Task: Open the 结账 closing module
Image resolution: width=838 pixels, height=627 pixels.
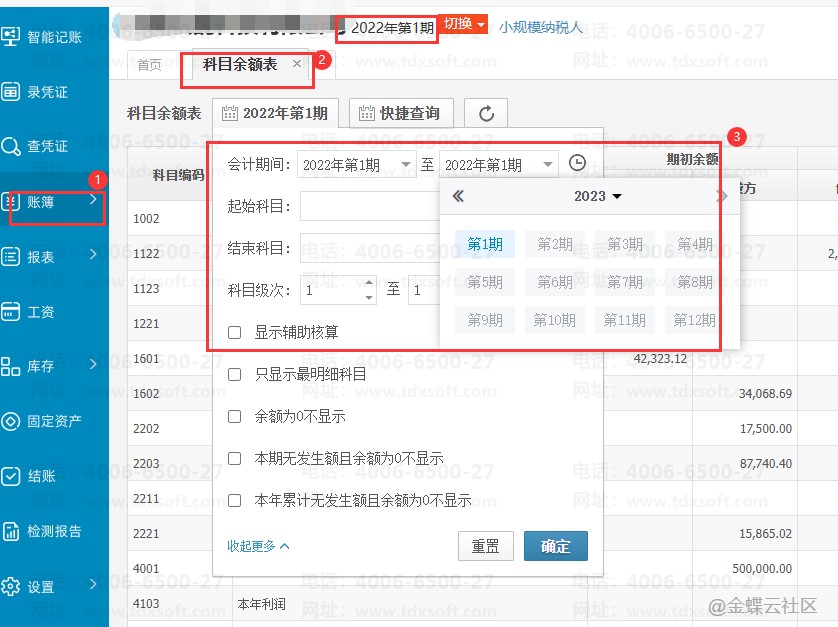Action: [40, 477]
